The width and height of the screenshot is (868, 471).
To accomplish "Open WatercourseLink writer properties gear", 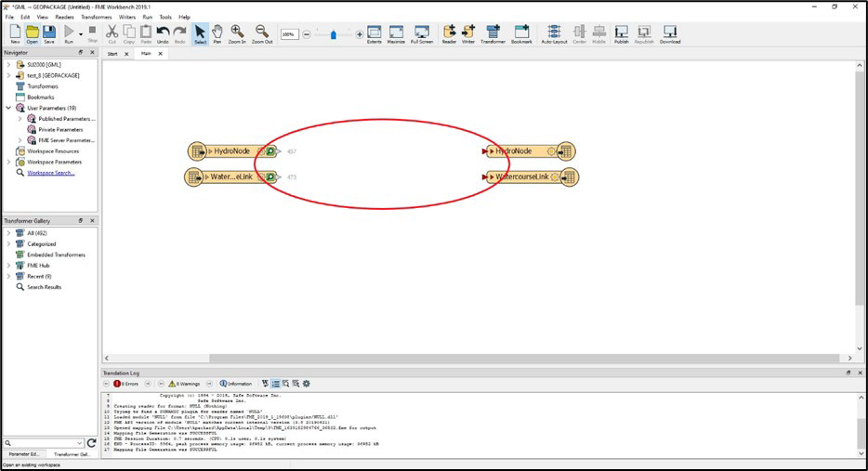I will pos(554,177).
